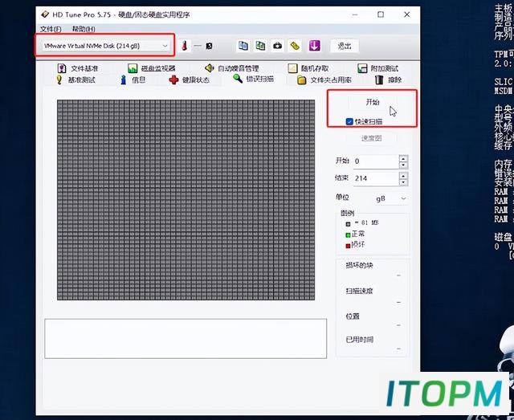514x420 pixels.
Task: Click the 退出 exit button
Action: coord(345,46)
